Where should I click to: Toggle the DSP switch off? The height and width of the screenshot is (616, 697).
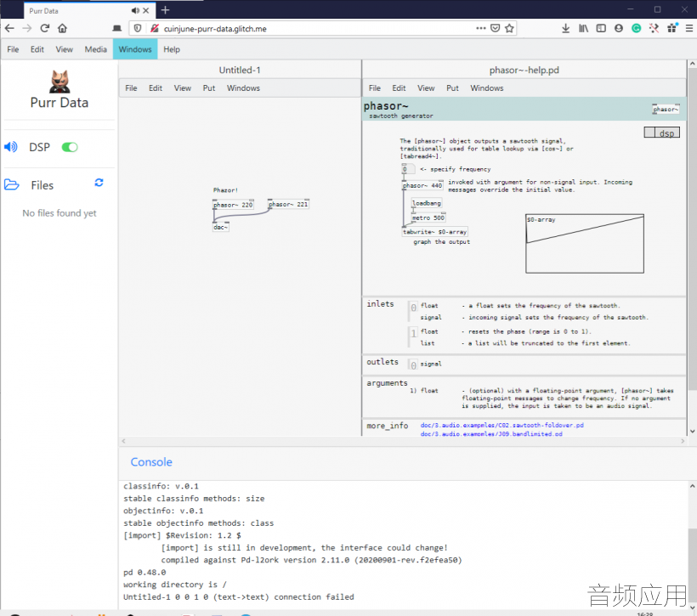pyautogui.click(x=70, y=147)
